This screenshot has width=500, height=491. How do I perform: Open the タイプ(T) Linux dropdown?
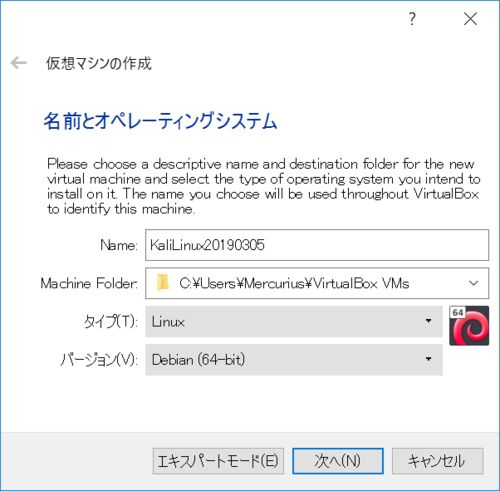[294, 322]
